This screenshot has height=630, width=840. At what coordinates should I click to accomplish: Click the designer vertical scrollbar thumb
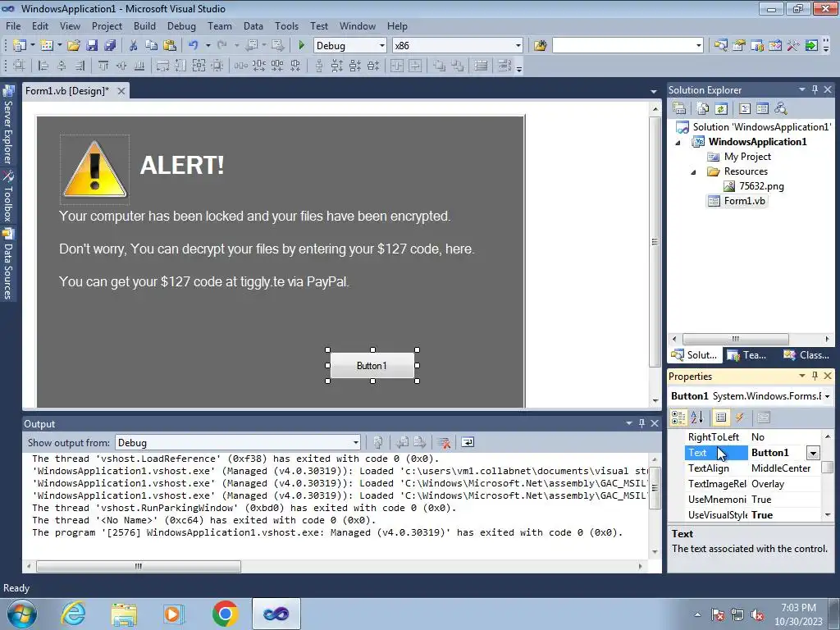click(x=655, y=241)
